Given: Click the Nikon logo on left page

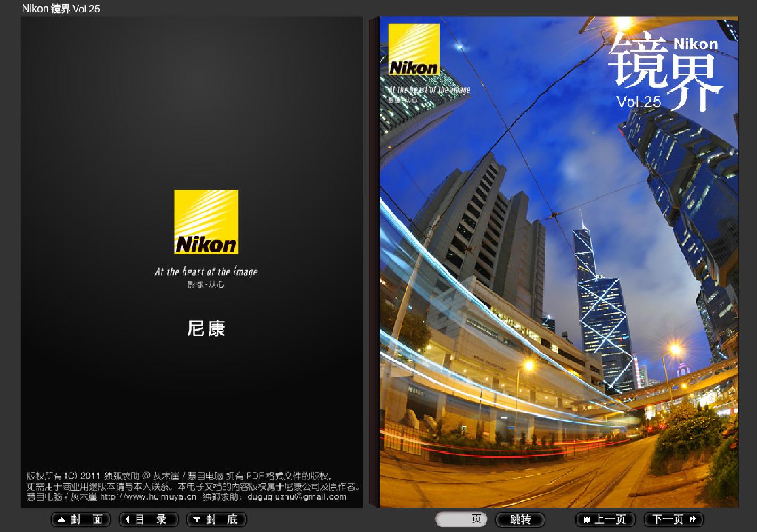Looking at the screenshot, I should click(x=206, y=222).
